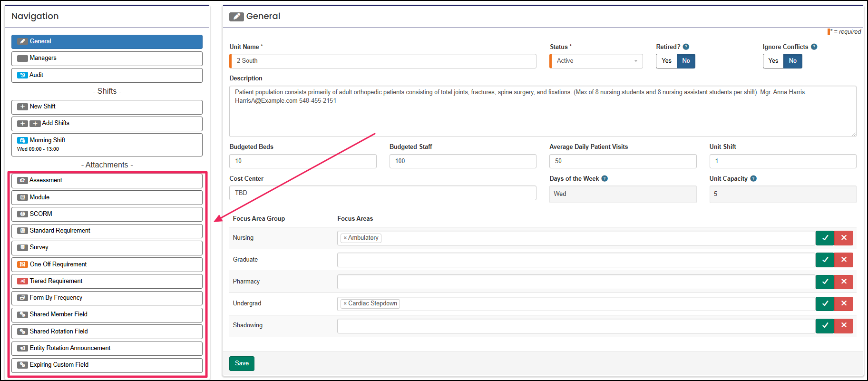Screen dimensions: 868x381
Task: Click the Description text area resize handle
Action: [x=854, y=134]
